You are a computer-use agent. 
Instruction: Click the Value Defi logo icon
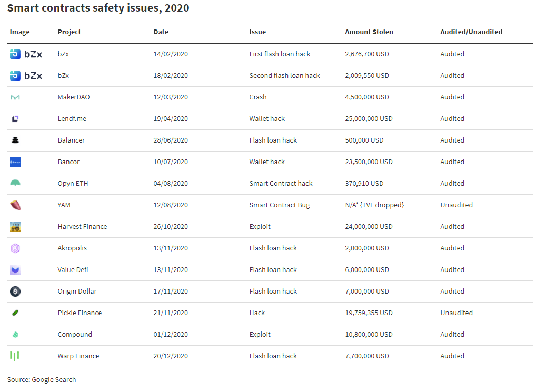(x=15, y=270)
